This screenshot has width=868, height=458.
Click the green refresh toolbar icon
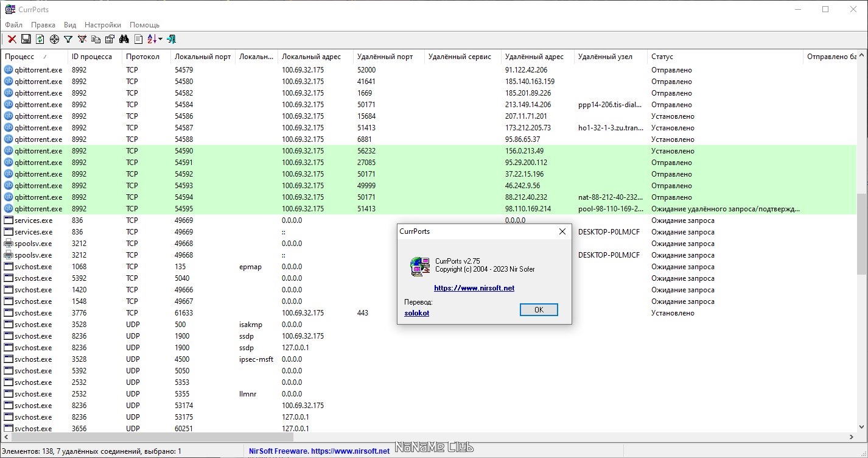click(x=40, y=39)
